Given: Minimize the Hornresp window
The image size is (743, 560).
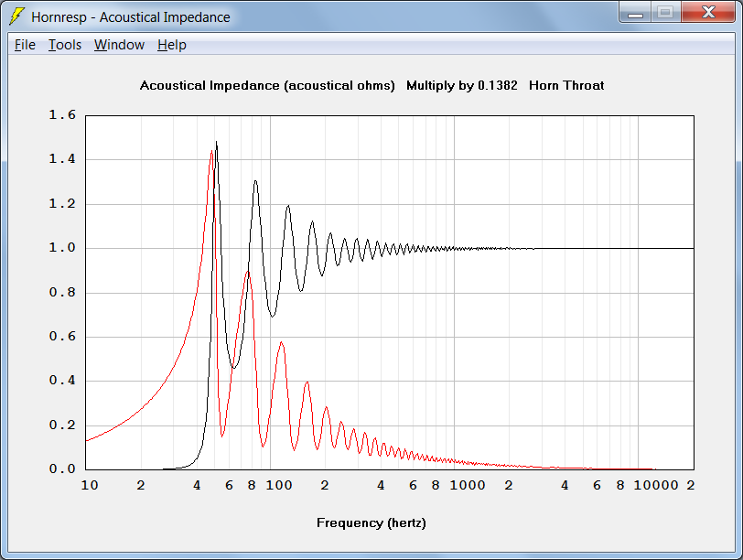Looking at the screenshot, I should [635, 12].
